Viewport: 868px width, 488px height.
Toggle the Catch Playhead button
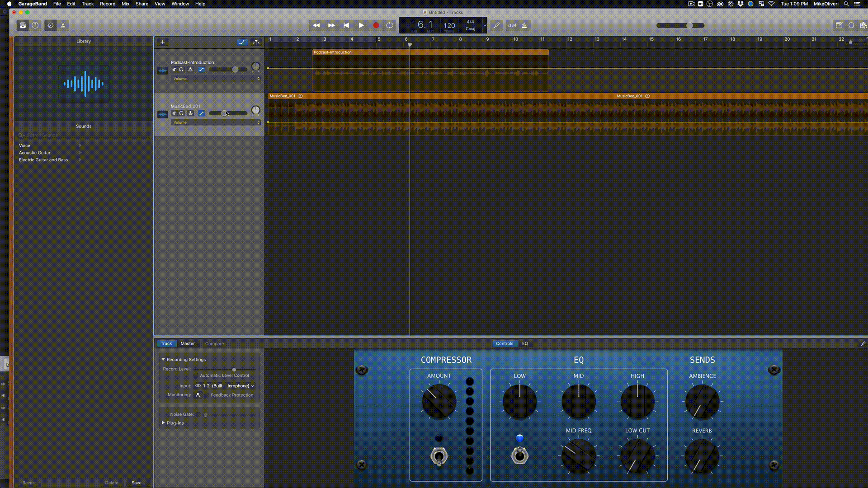[256, 42]
